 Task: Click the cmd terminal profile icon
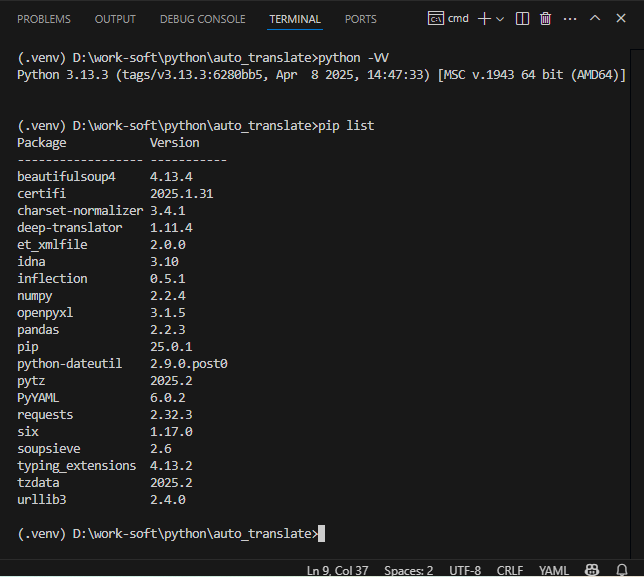(435, 18)
